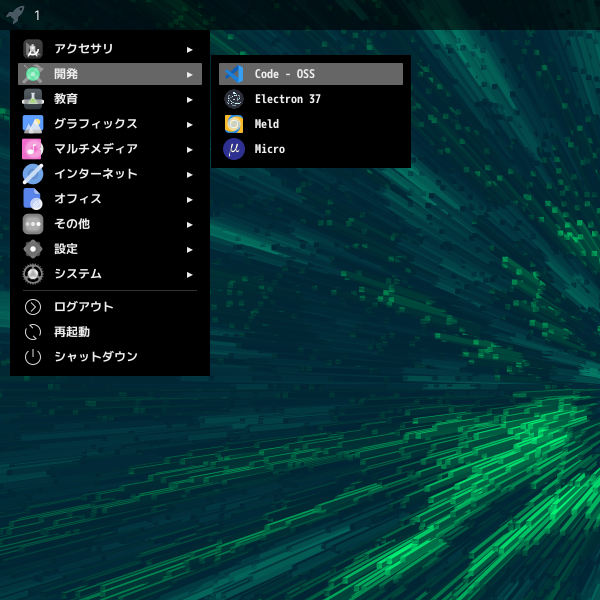Viewport: 600px width, 600px height.
Task: Open the その他 menu category
Action: coord(72,224)
